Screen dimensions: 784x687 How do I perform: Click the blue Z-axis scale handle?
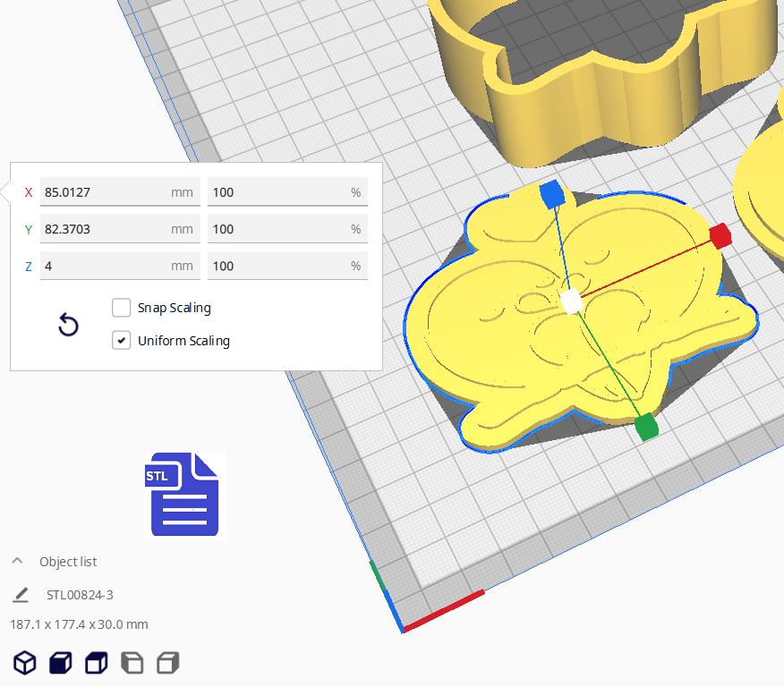[551, 193]
